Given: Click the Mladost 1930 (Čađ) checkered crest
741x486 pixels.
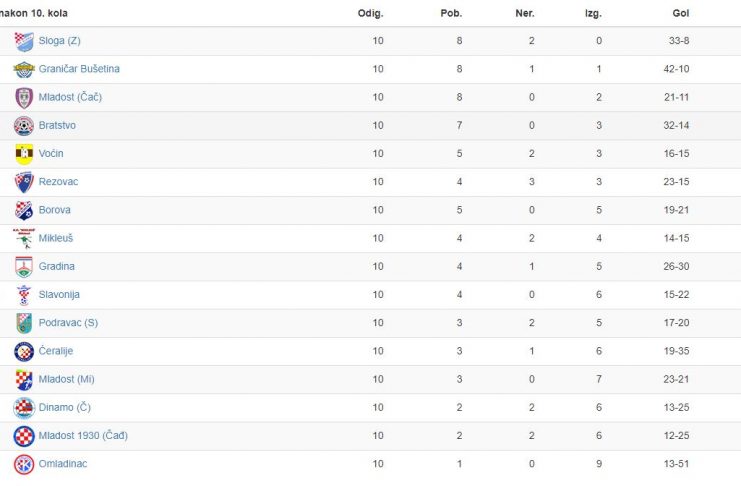Looking at the screenshot, I should [x=24, y=436].
